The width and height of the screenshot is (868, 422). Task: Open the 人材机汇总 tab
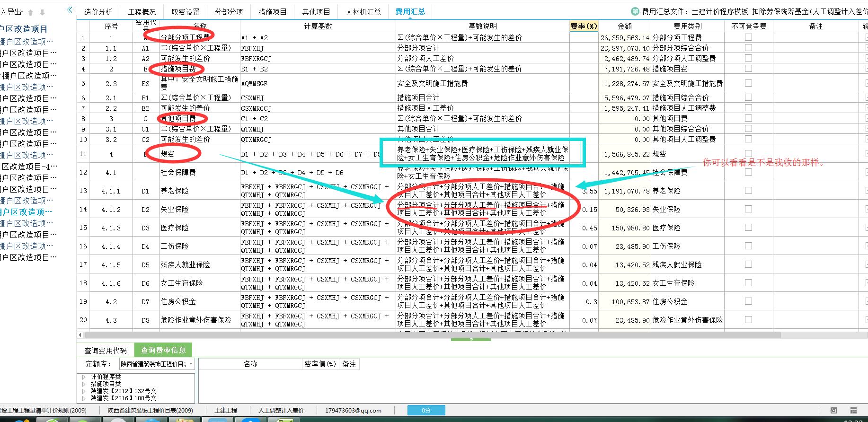tap(363, 12)
